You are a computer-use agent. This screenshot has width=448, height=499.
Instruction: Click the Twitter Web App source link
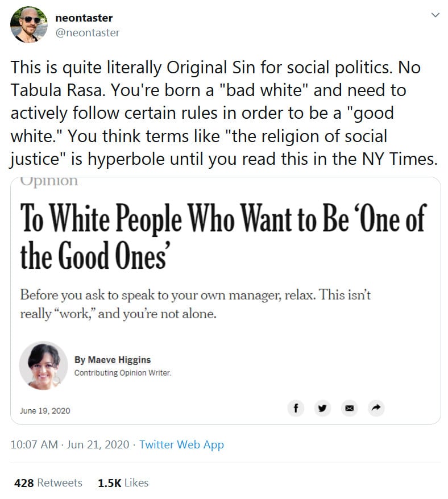181,444
